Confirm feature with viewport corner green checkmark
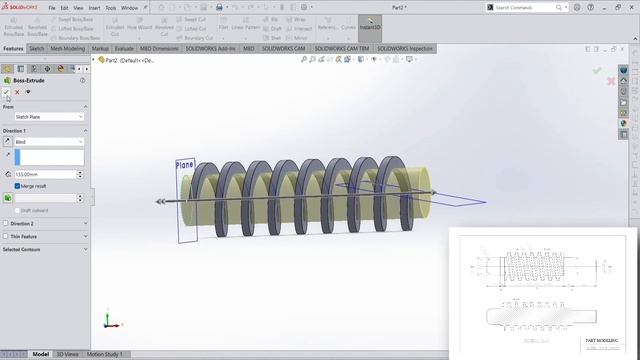 click(597, 71)
